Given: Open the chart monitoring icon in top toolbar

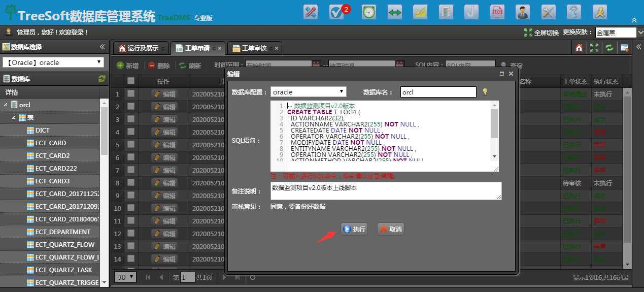Looking at the screenshot, I should click(x=420, y=12).
